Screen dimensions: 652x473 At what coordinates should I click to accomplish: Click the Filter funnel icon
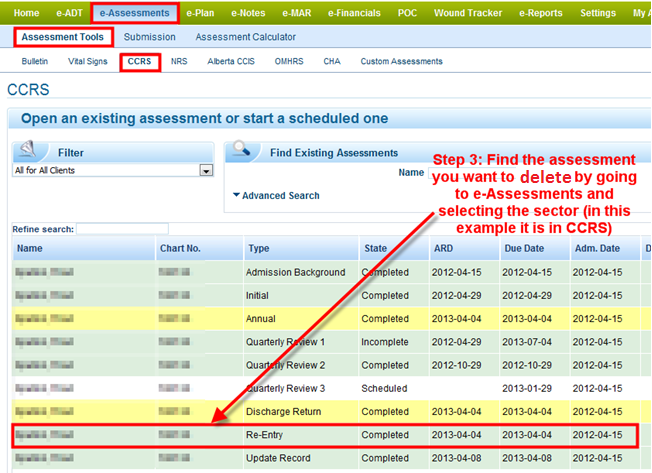pos(28,149)
